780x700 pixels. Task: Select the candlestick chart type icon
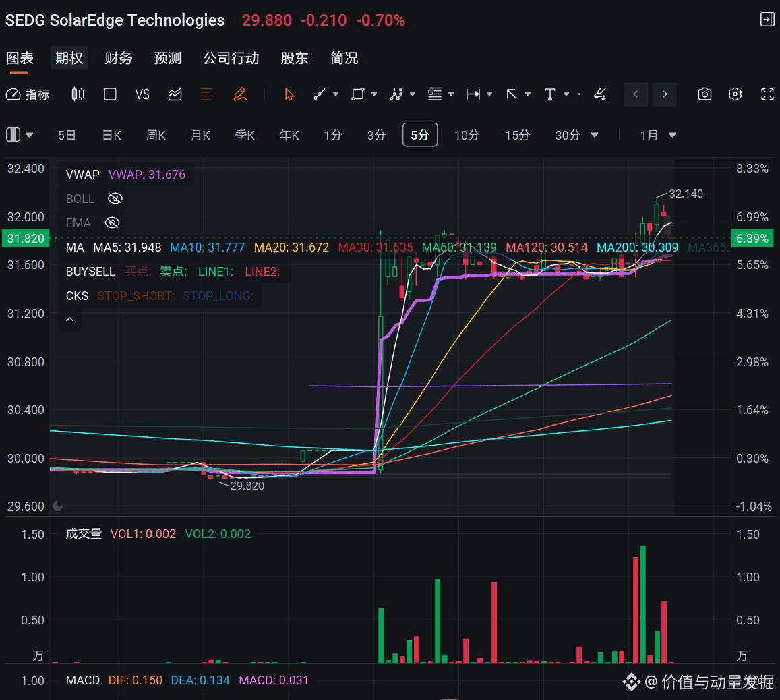(x=78, y=94)
